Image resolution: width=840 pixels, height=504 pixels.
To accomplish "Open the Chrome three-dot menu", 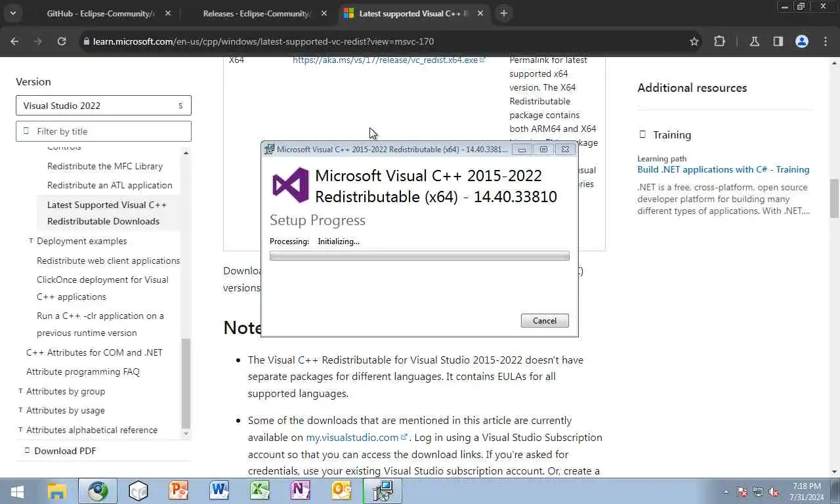I will point(826,41).
